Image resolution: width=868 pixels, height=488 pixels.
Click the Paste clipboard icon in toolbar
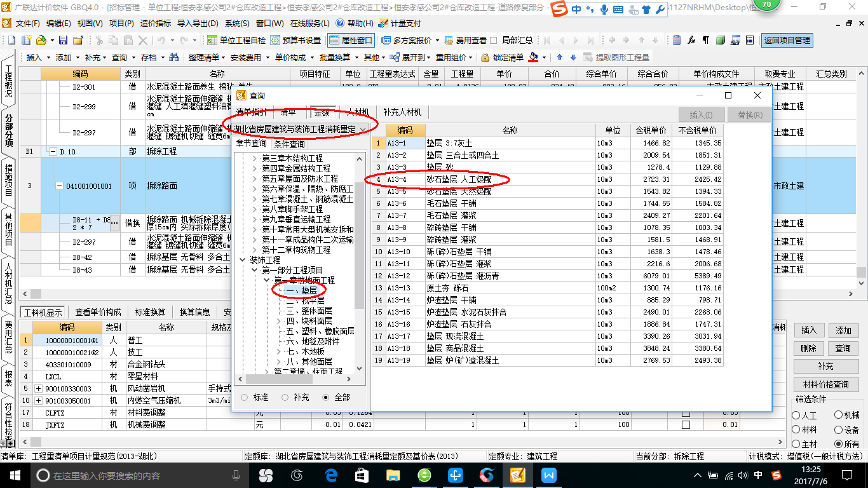pos(128,40)
